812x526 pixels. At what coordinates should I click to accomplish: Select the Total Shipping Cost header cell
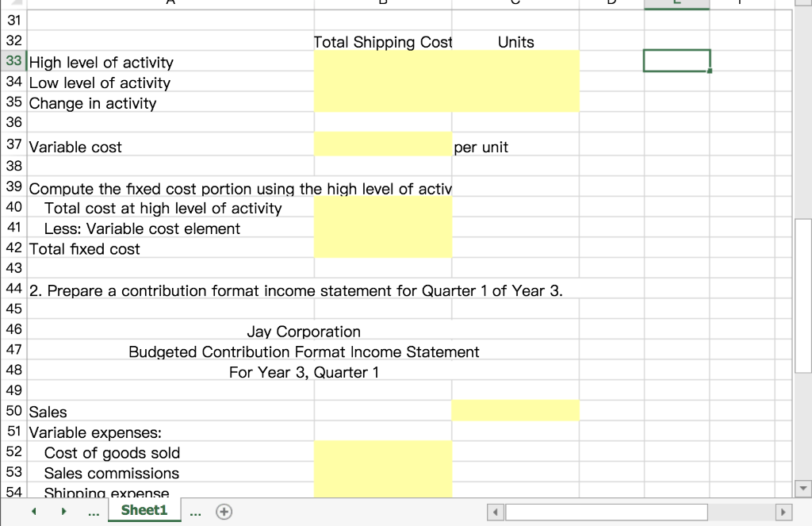pos(383,41)
